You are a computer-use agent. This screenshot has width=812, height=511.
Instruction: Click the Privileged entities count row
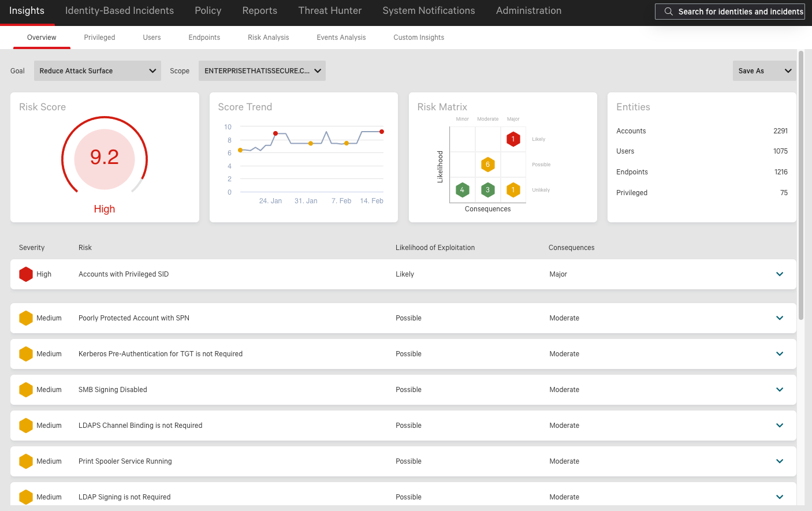701,193
